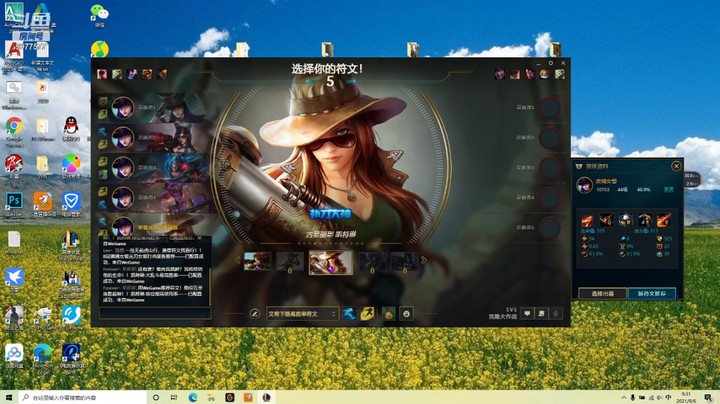This screenshot has width=720, height=404.
Task: Select the fourth locked skin thumbnail
Action: [372, 261]
